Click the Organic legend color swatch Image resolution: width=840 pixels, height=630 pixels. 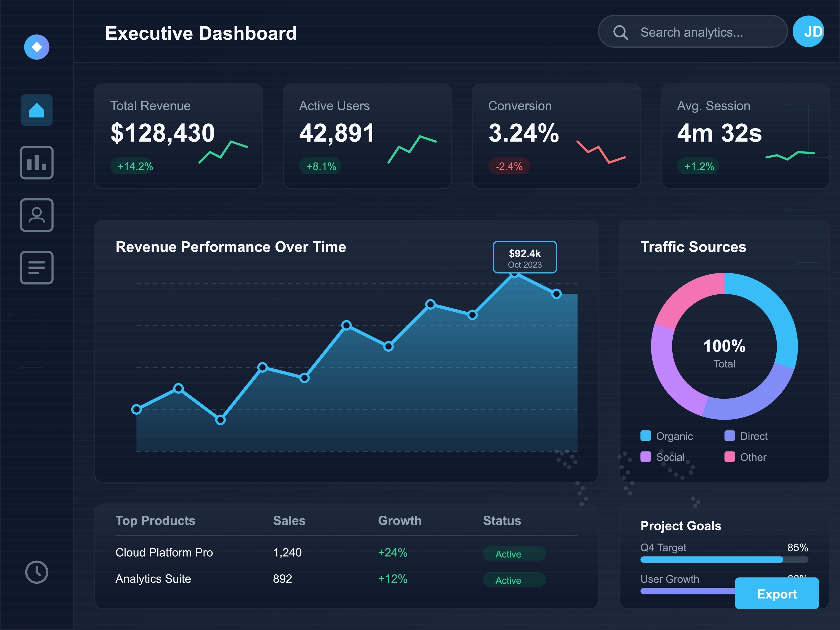click(x=646, y=436)
